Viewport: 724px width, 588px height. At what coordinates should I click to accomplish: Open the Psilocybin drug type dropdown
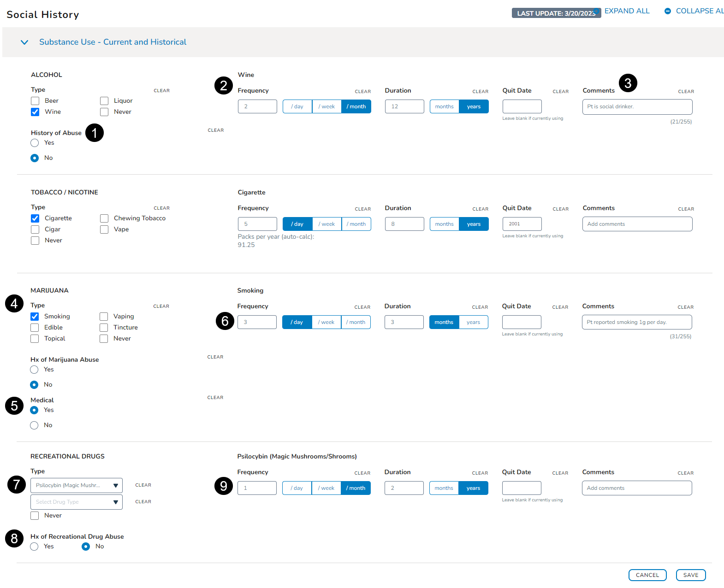tap(77, 485)
